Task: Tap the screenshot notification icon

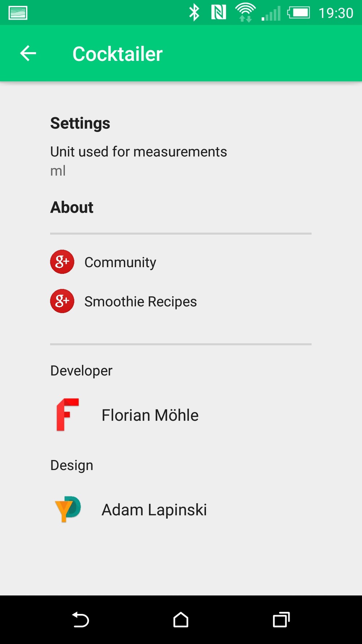Action: point(18,13)
